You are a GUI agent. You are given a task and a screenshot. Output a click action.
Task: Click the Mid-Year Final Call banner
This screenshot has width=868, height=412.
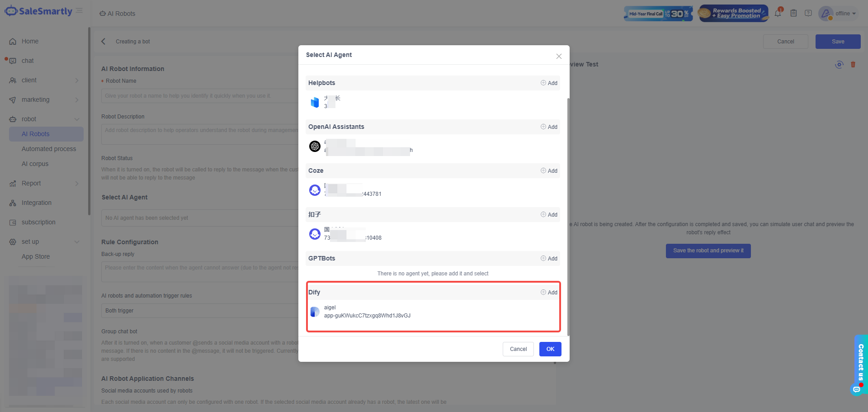pos(658,14)
